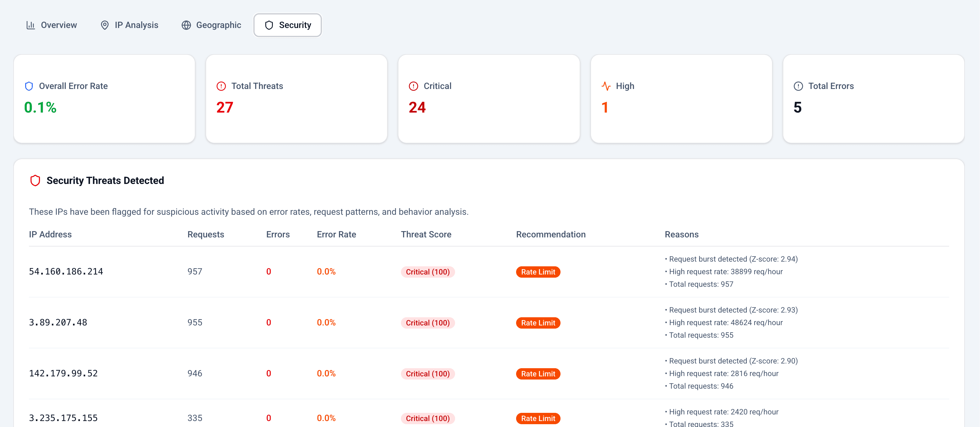Screen dimensions: 980x427
Task: Click the alert icon on the Critical card
Action: click(414, 86)
